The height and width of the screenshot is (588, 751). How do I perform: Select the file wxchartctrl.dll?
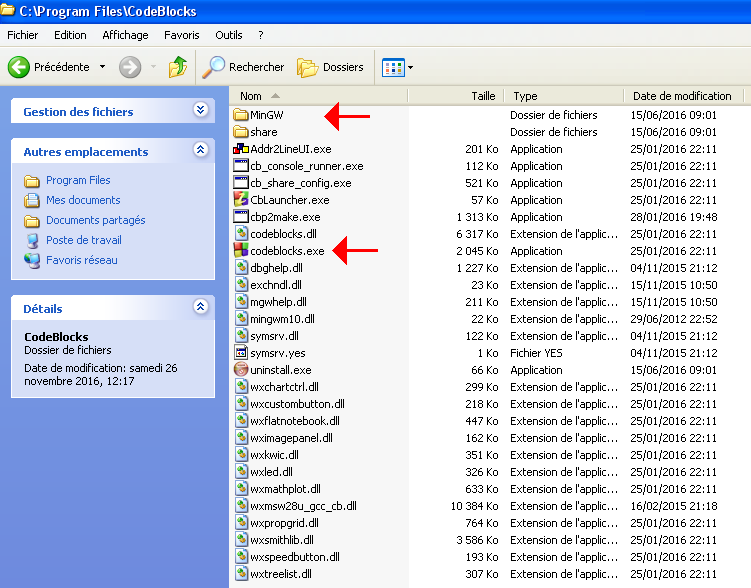coord(284,387)
